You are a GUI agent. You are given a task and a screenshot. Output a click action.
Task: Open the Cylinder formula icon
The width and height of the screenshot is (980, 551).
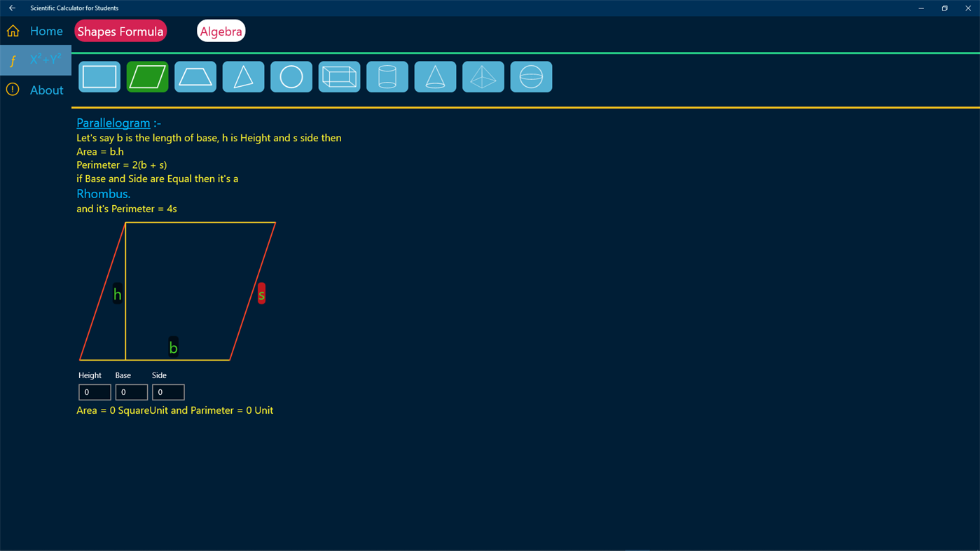[x=387, y=76]
